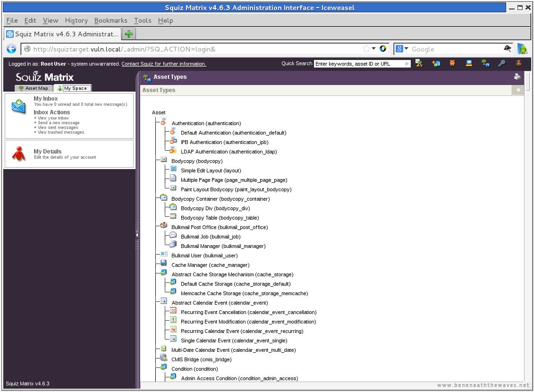Click the Multiple Page Page row text
The width and height of the screenshot is (534, 392).
pos(234,180)
